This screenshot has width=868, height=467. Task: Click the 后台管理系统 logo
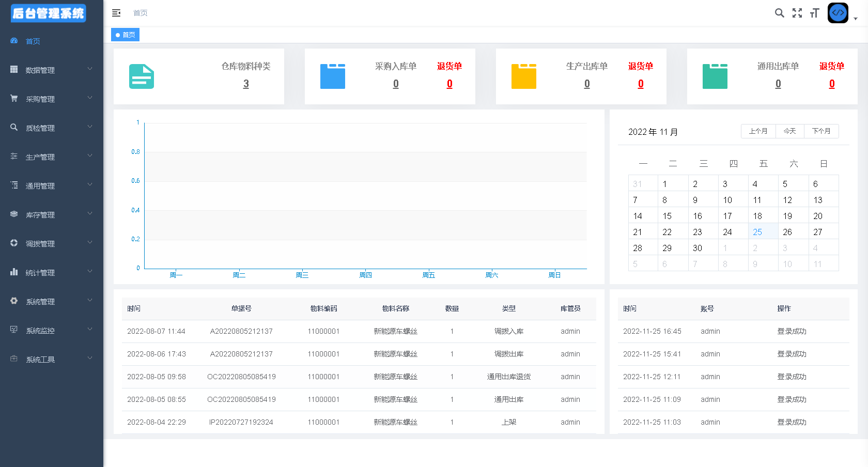(x=48, y=13)
